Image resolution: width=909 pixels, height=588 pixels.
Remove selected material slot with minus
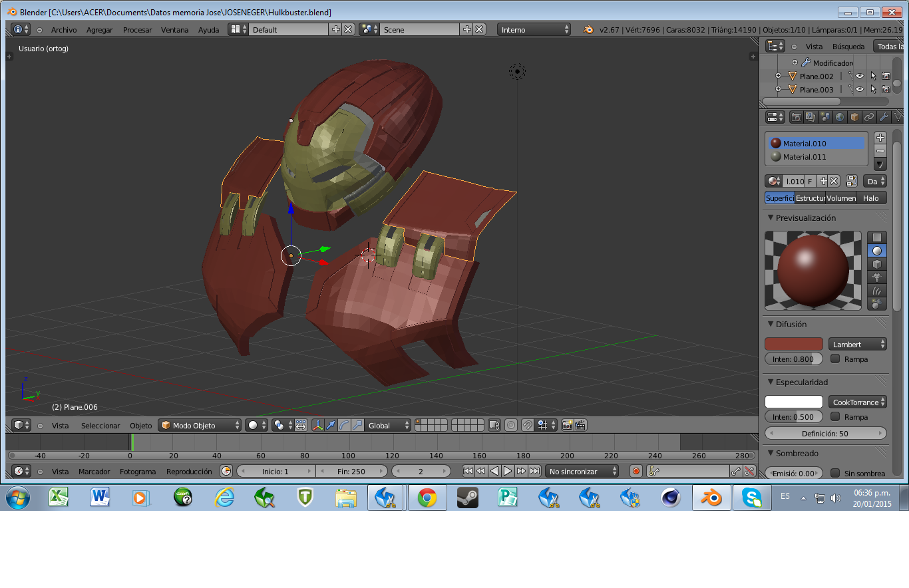click(880, 151)
